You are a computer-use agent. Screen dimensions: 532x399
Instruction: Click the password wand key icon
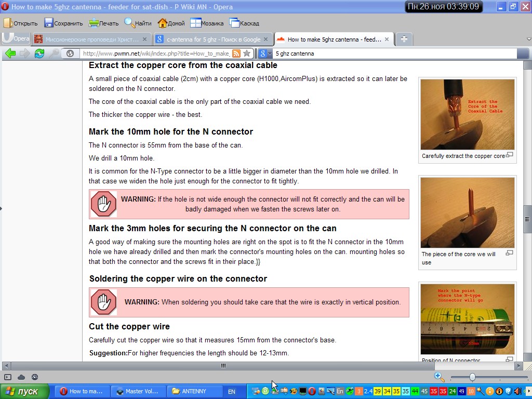54,54
